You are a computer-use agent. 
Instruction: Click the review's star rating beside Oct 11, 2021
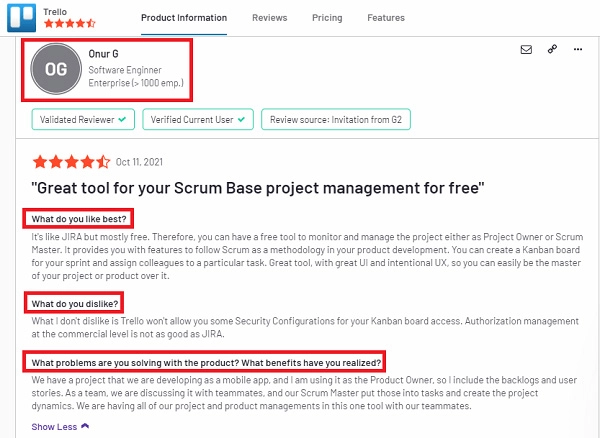72,162
